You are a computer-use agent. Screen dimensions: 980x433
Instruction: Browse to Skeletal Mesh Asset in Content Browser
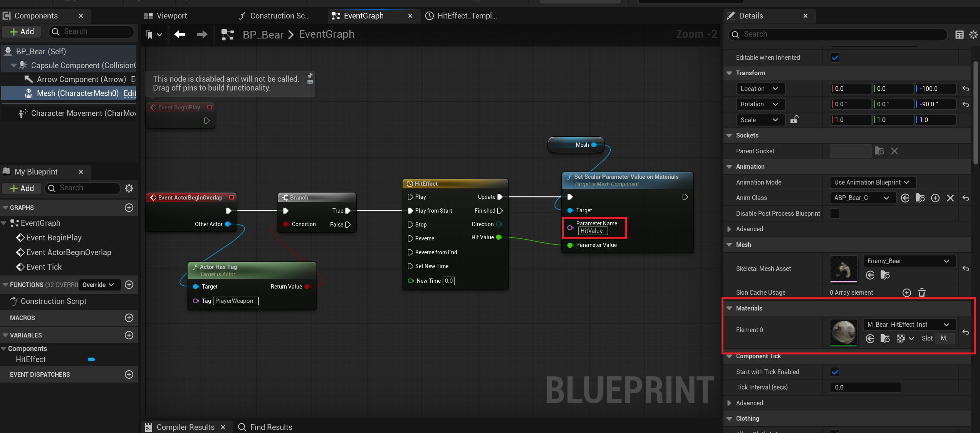pos(885,275)
